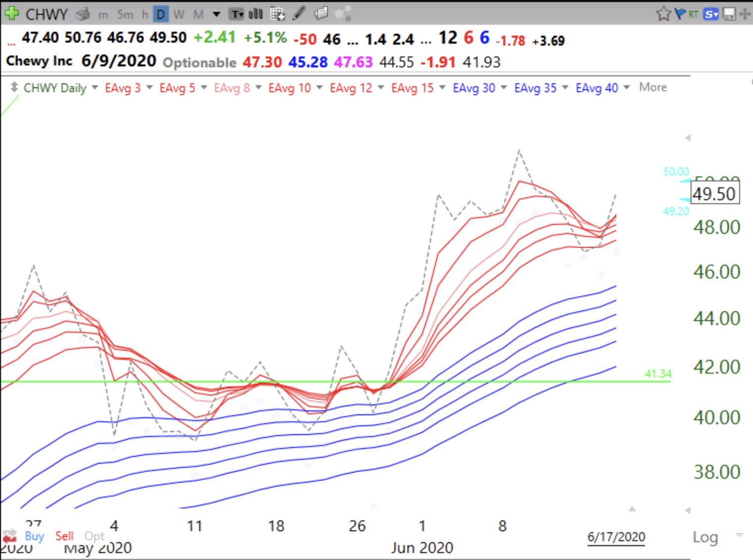Select the Daily 'D' timeframe

tap(161, 14)
